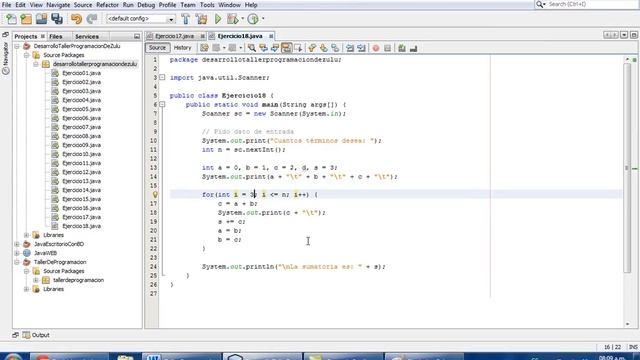Click the Save All toolbar icon
Image resolution: width=640 pixels, height=360 pixels.
[57, 19]
